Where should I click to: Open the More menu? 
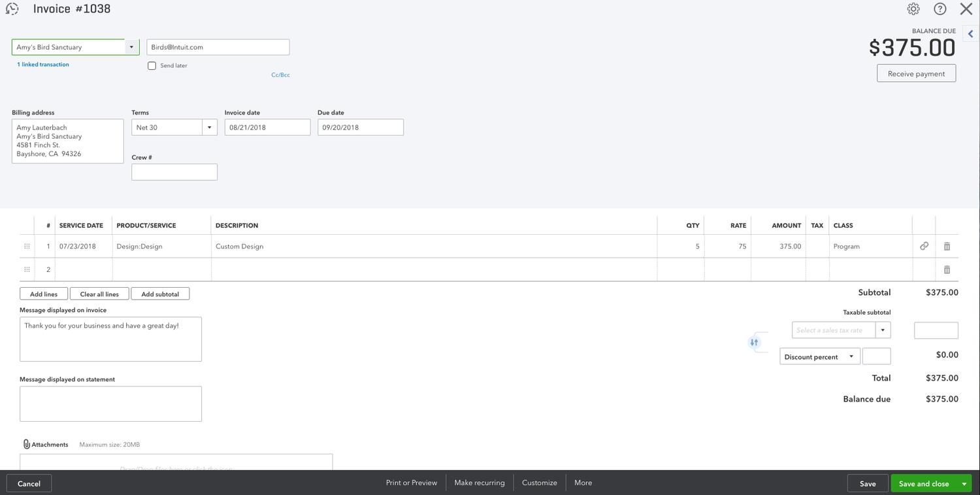click(x=583, y=483)
